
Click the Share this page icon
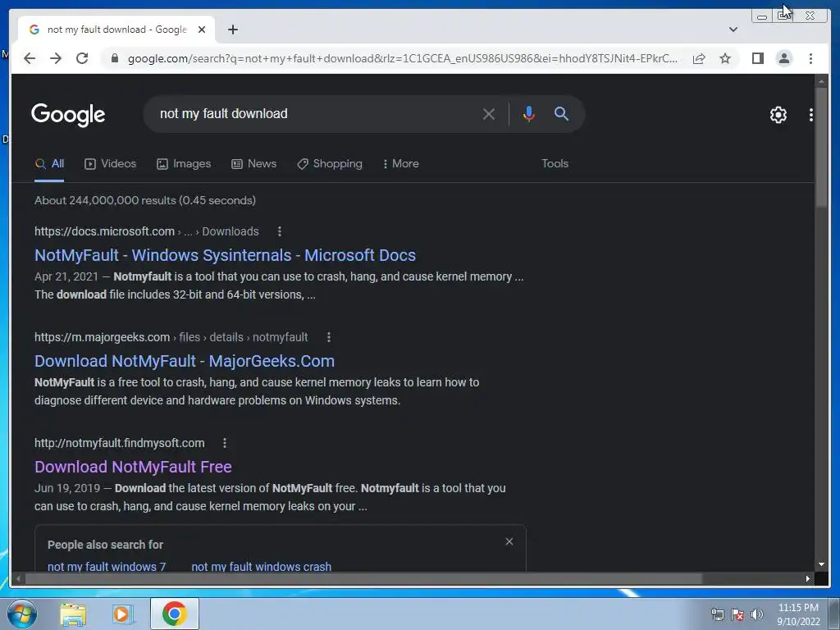pyautogui.click(x=699, y=58)
